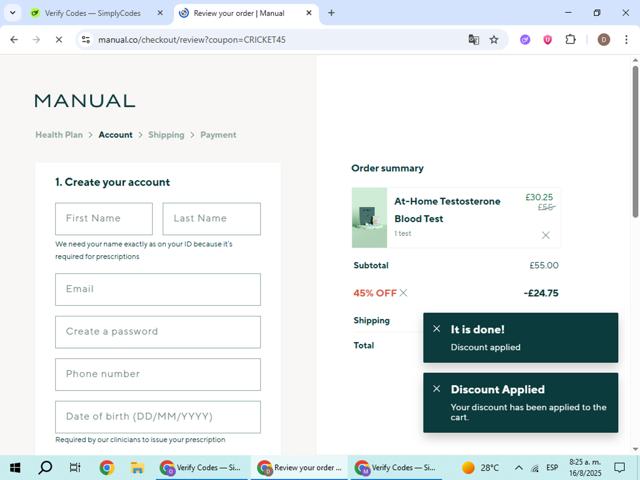The image size is (640, 480).
Task: Open the Windows Start menu
Action: (15, 467)
